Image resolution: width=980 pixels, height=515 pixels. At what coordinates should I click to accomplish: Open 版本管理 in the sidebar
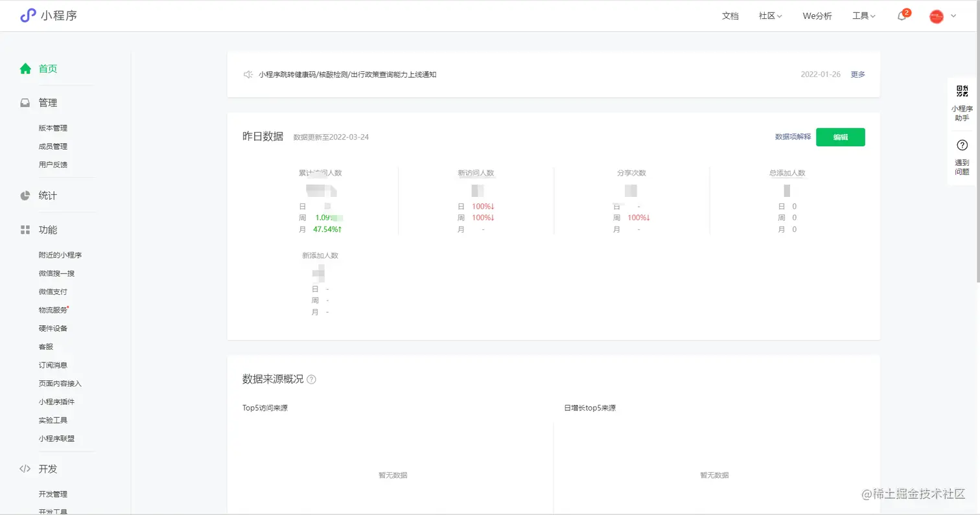(53, 128)
